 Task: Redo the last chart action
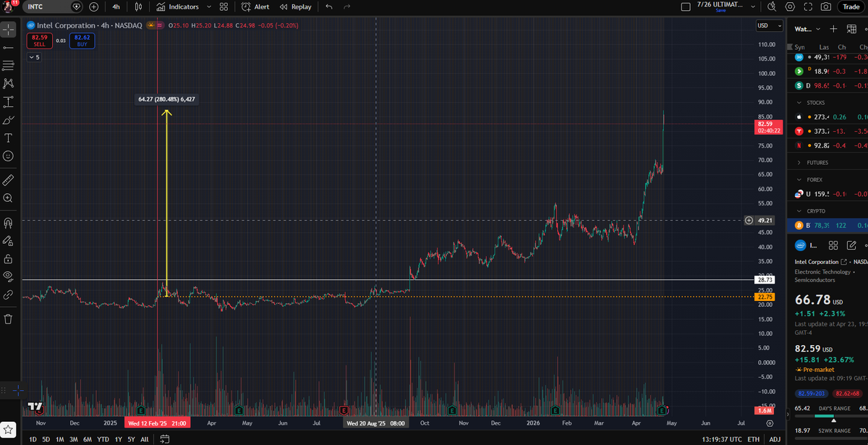point(347,7)
